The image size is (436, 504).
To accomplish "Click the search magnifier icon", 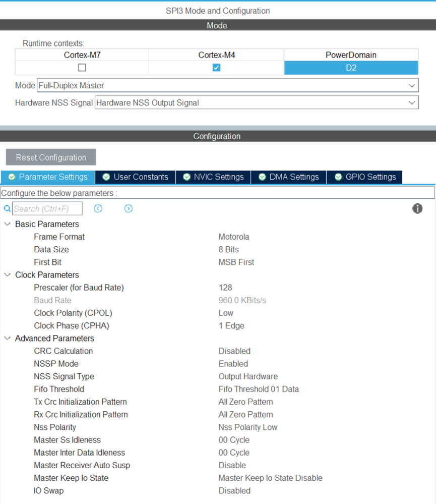I will point(7,208).
